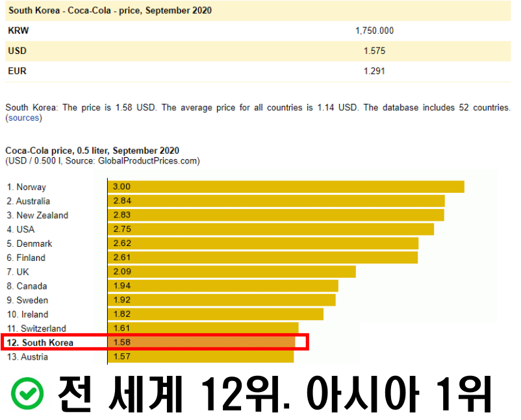Click the GlobalProductPrices.com source caption
Viewport: 521px width, 420px height.
coord(103,161)
